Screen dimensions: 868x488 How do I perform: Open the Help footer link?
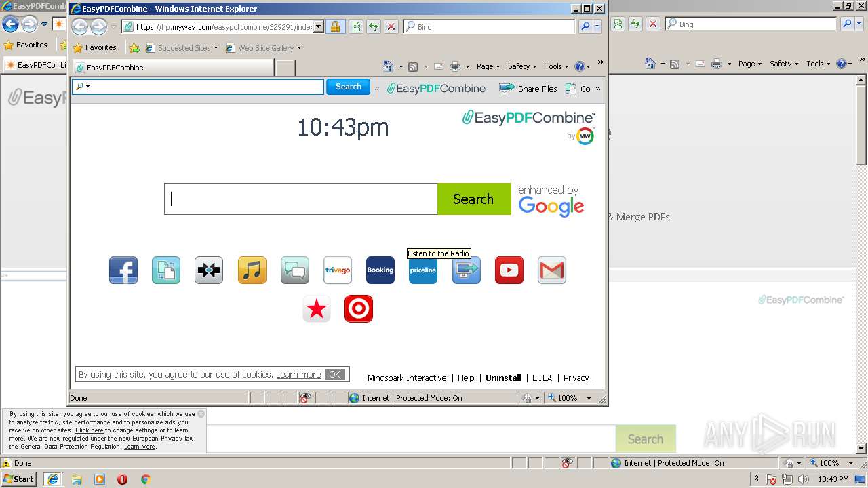pos(466,378)
